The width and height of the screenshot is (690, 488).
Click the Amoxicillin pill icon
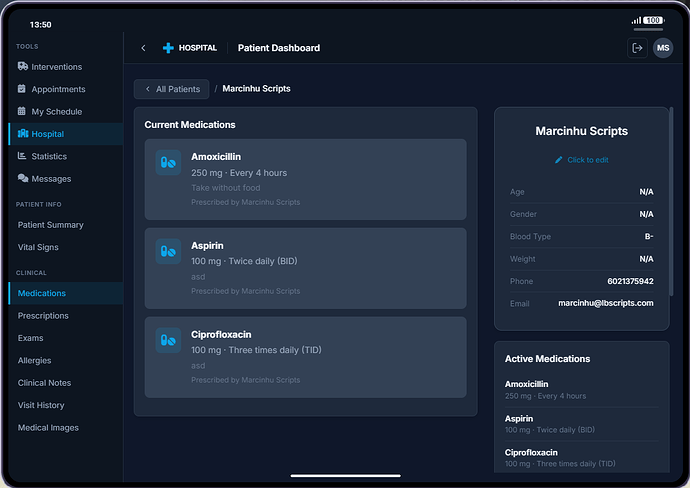tap(168, 162)
